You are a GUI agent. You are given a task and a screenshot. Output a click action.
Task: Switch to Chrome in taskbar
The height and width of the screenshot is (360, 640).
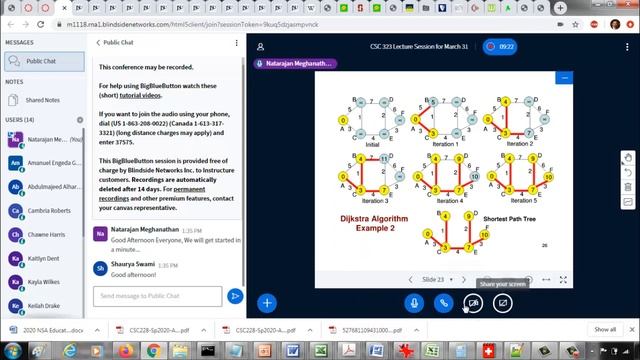click(153, 351)
